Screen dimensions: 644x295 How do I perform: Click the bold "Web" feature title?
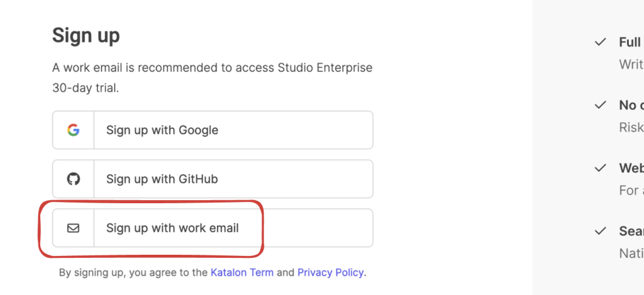click(631, 168)
